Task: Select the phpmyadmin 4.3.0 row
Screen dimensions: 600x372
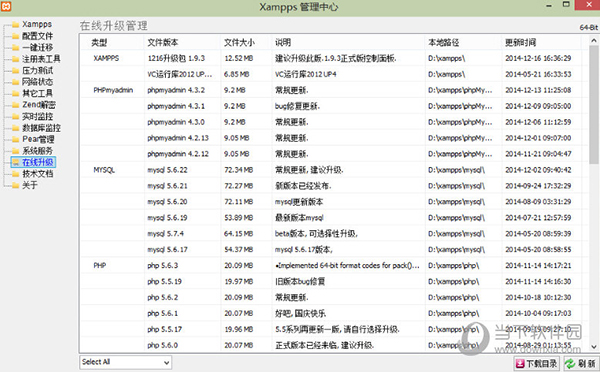Action: click(x=335, y=122)
